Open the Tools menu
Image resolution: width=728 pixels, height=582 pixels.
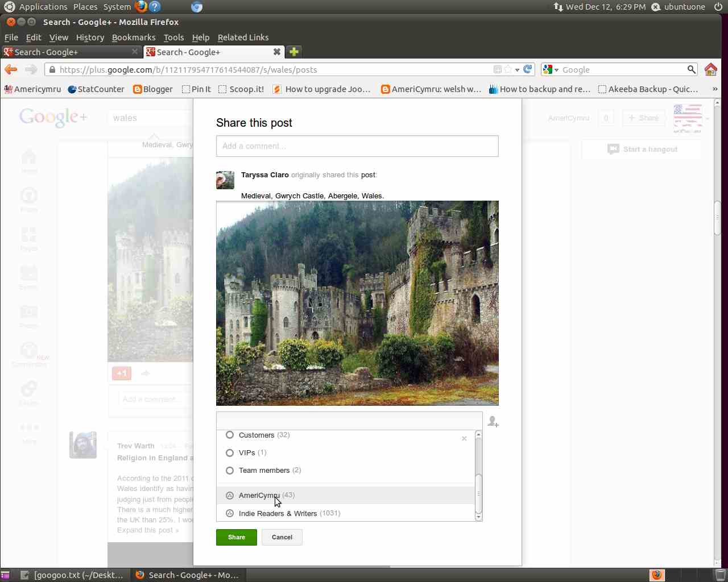coord(173,38)
